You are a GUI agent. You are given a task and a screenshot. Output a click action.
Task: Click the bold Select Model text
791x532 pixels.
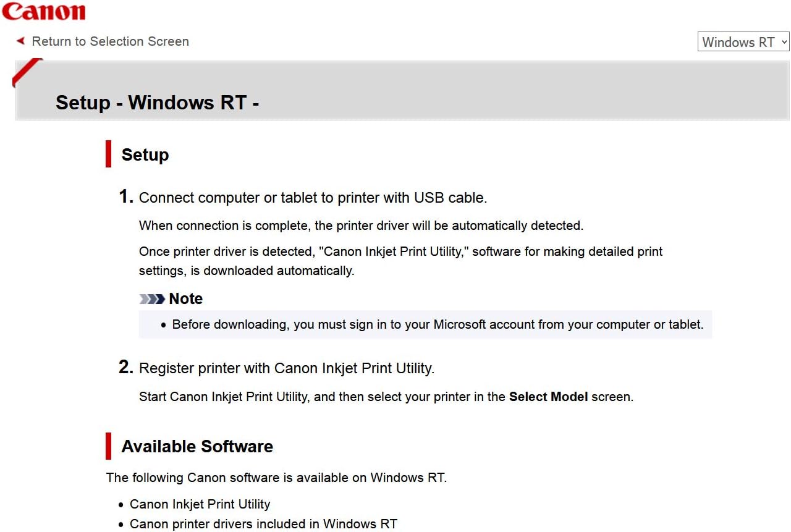pyautogui.click(x=548, y=397)
